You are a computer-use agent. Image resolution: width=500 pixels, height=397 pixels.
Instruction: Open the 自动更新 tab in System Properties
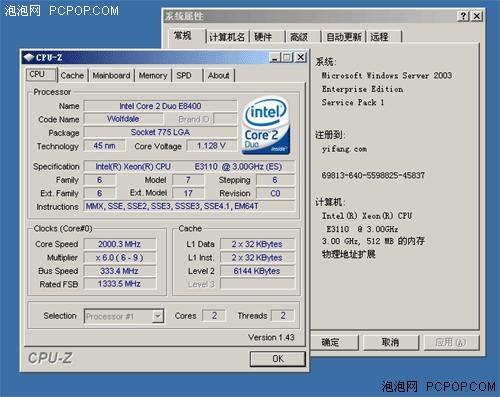343,37
